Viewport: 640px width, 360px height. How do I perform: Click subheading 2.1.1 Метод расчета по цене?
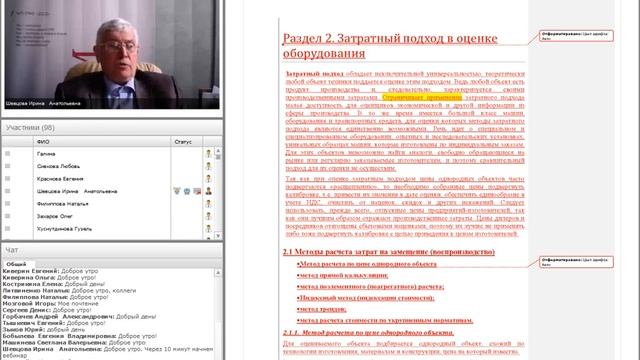[x=368, y=333]
